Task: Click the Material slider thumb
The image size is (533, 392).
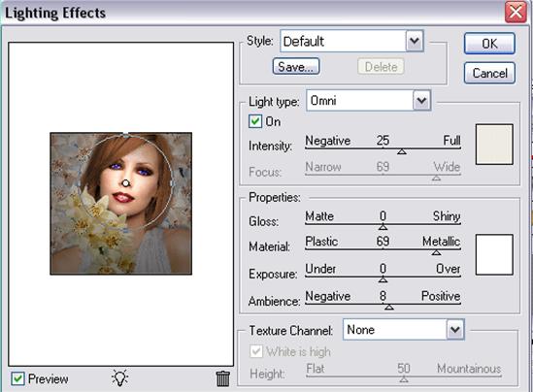Action: 437,252
